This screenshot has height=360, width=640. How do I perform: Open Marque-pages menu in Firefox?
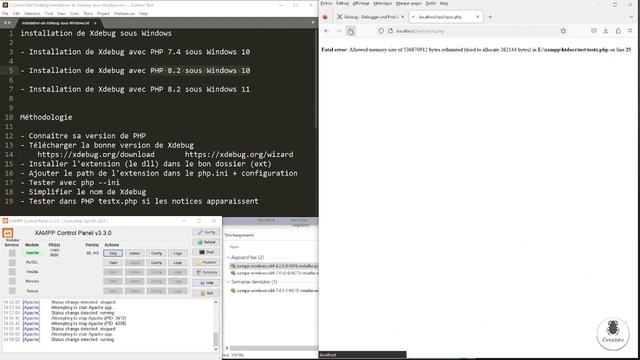[409, 3]
